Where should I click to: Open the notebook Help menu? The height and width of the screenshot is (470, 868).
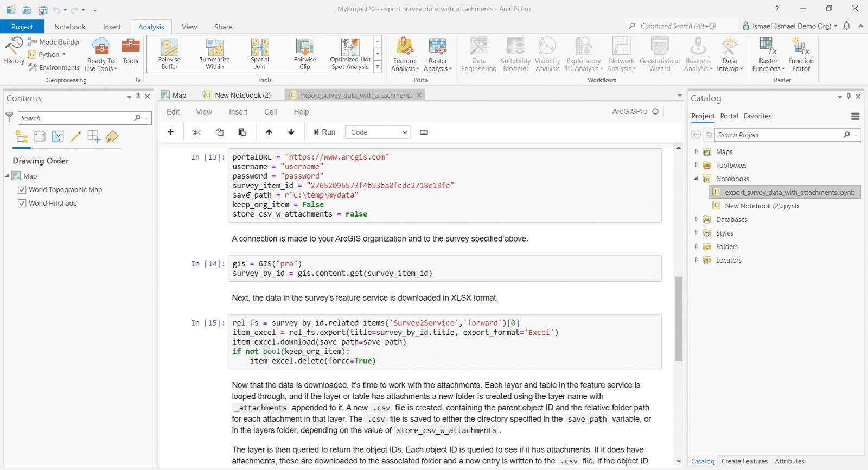point(301,112)
